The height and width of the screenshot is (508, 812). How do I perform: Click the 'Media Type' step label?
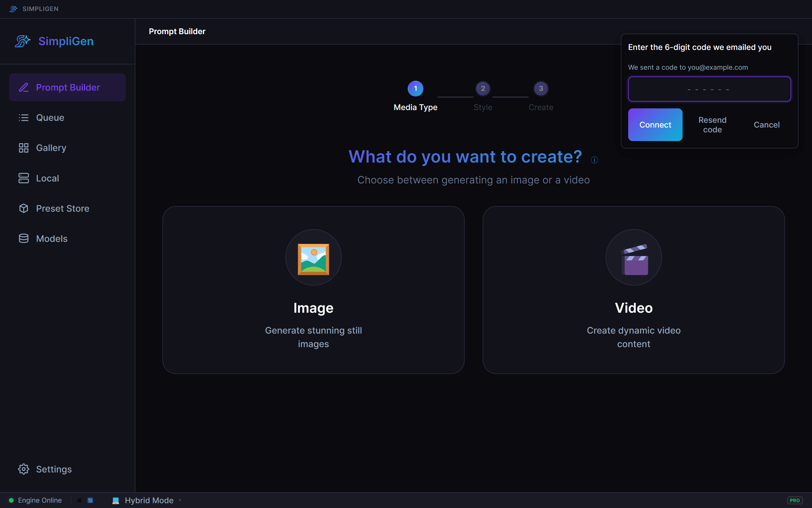coord(415,107)
